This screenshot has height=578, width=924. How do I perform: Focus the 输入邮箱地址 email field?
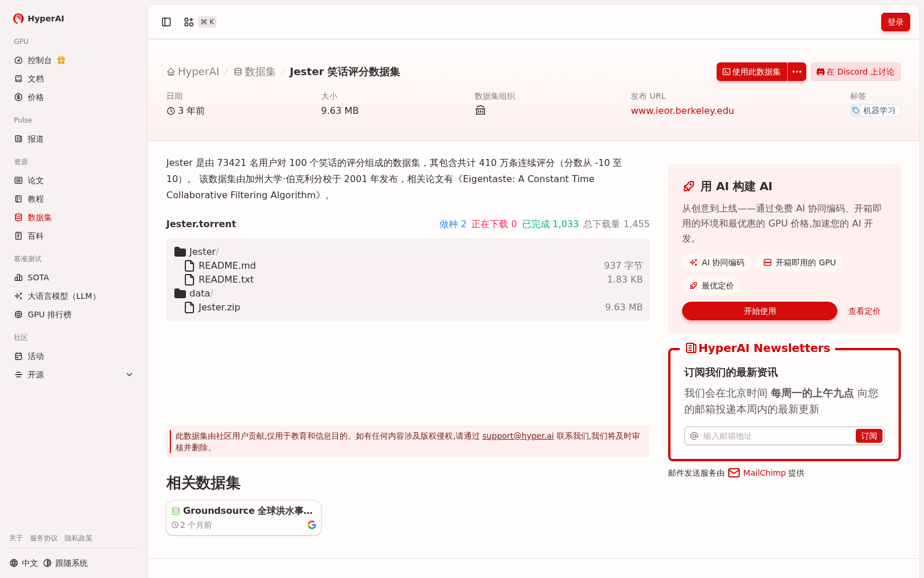click(x=777, y=436)
